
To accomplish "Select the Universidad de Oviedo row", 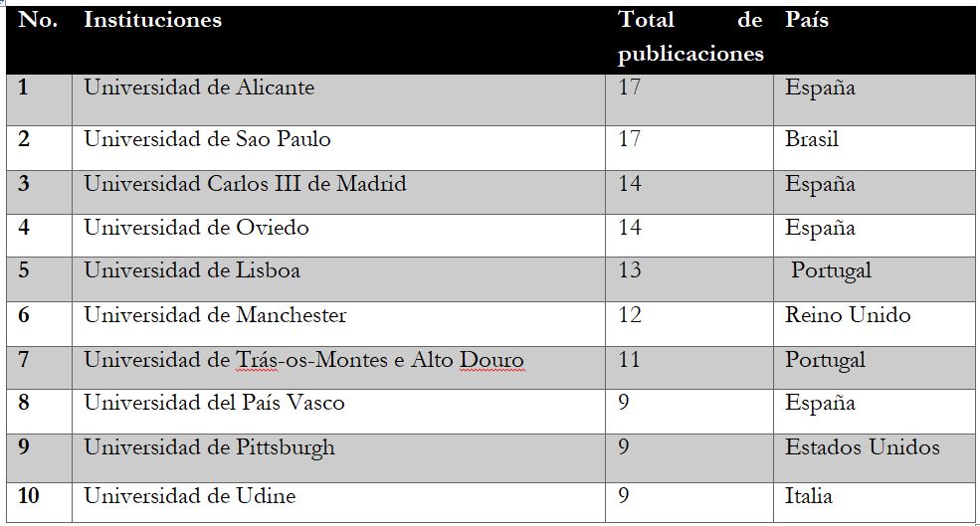I will point(490,236).
